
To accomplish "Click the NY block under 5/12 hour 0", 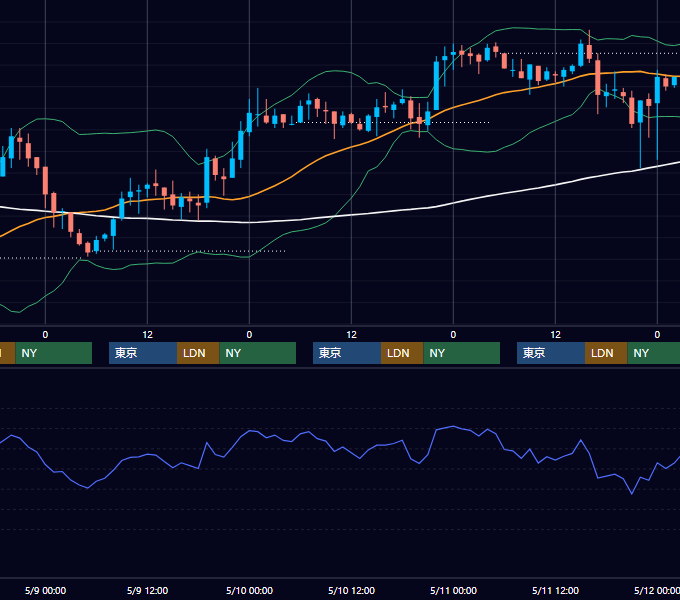I will tap(654, 353).
